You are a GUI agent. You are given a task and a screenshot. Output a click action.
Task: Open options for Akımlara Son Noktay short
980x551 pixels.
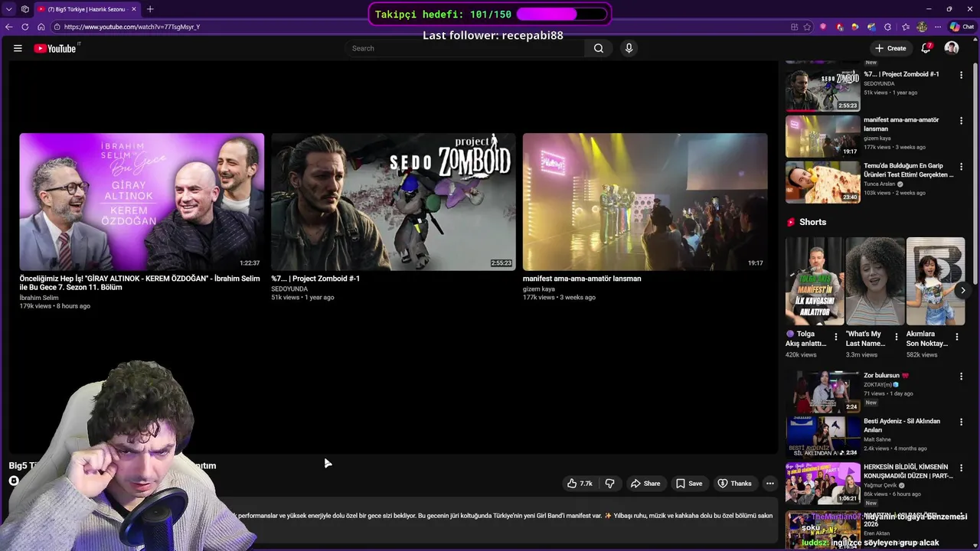tap(957, 337)
